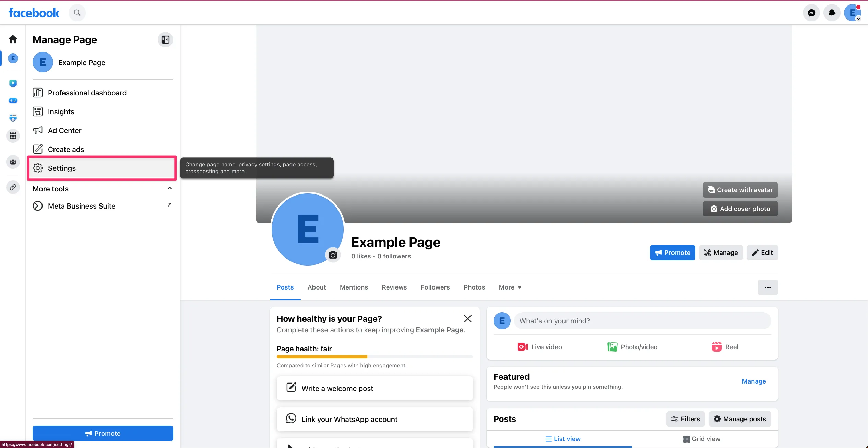Select Create ads in sidebar
868x448 pixels.
(103, 149)
